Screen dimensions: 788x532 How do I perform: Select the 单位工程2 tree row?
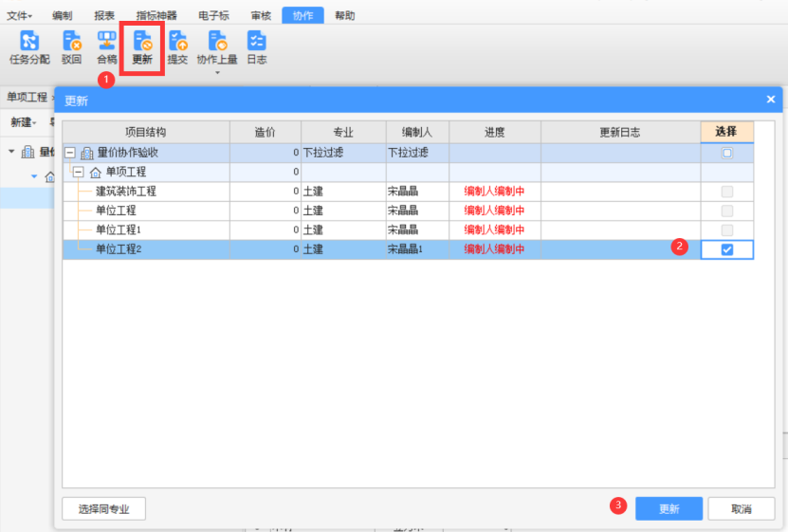pyautogui.click(x=119, y=249)
